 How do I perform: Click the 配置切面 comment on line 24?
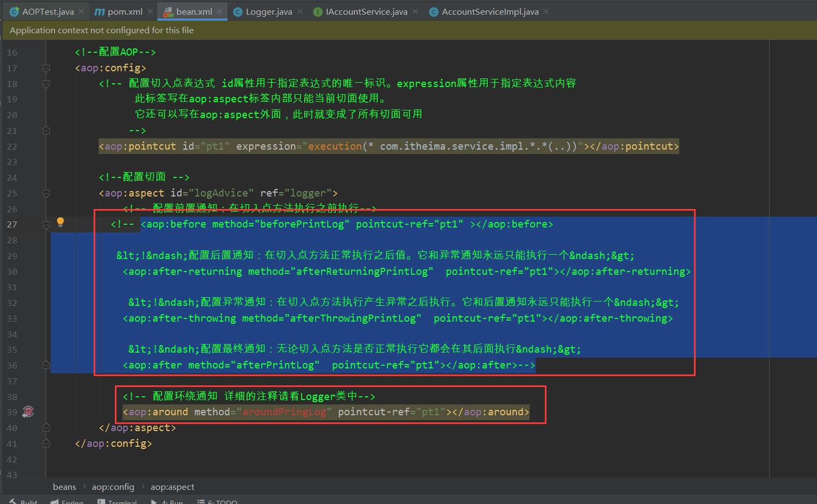click(x=144, y=177)
